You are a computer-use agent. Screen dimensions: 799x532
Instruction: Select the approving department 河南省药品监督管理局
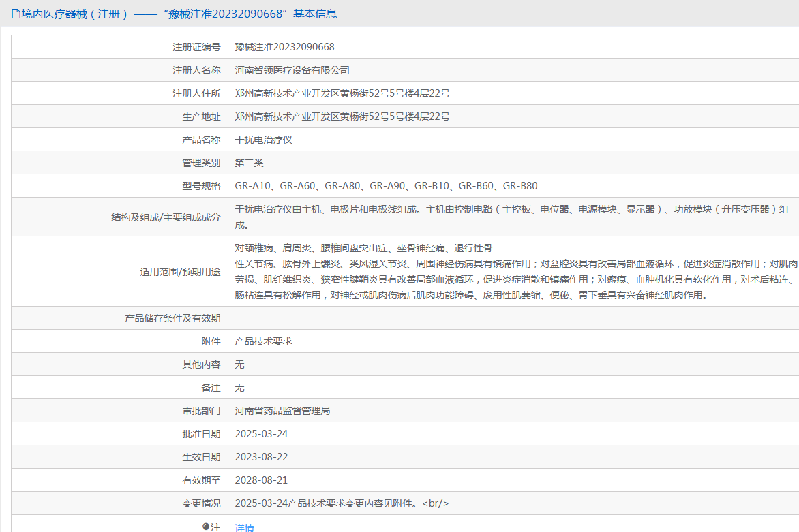tap(282, 411)
